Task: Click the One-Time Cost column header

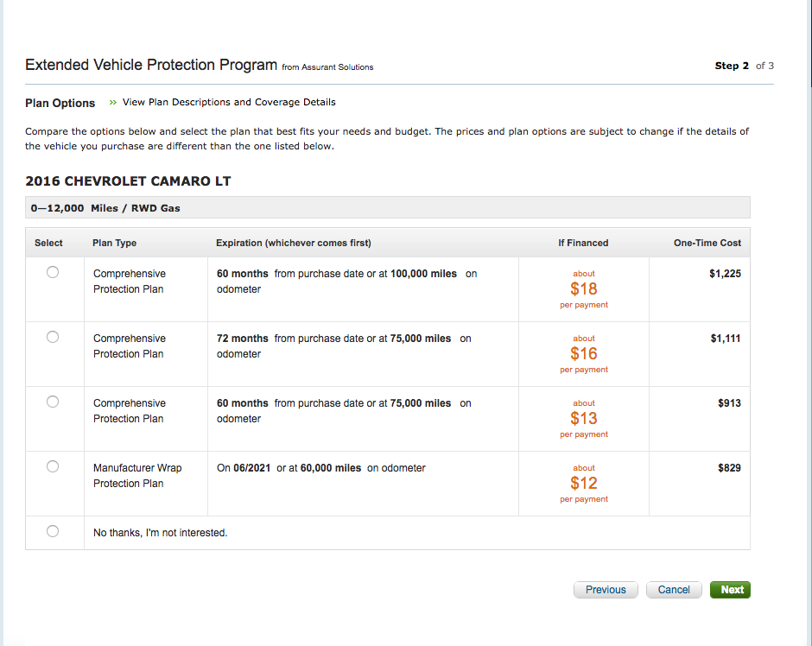Action: [707, 243]
